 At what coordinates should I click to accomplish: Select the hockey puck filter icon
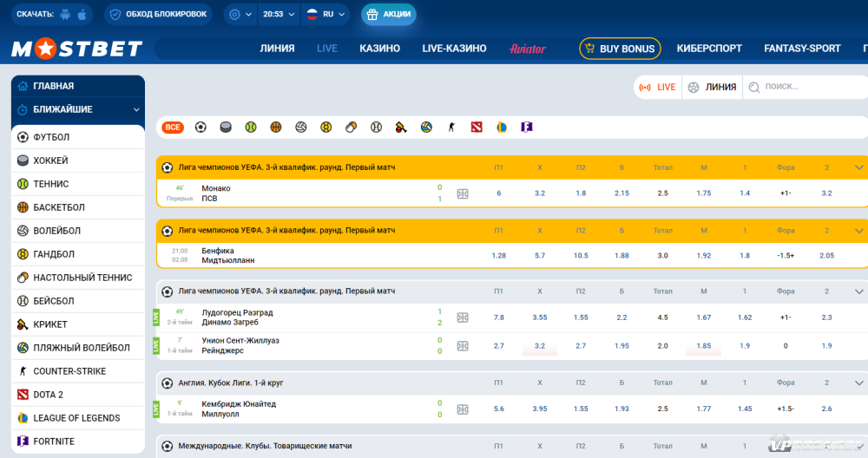click(x=226, y=127)
